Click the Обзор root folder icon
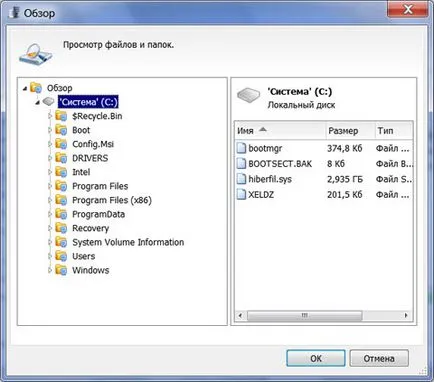434x382 pixels. coord(36,88)
